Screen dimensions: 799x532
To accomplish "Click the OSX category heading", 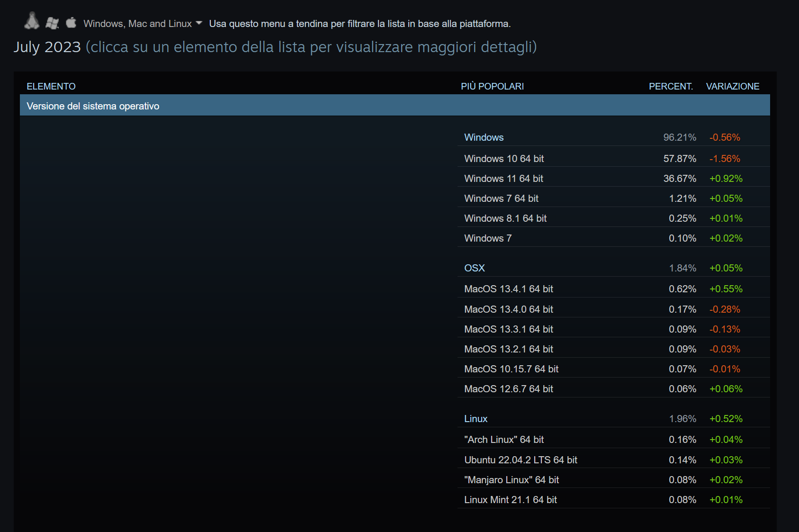I will (475, 268).
